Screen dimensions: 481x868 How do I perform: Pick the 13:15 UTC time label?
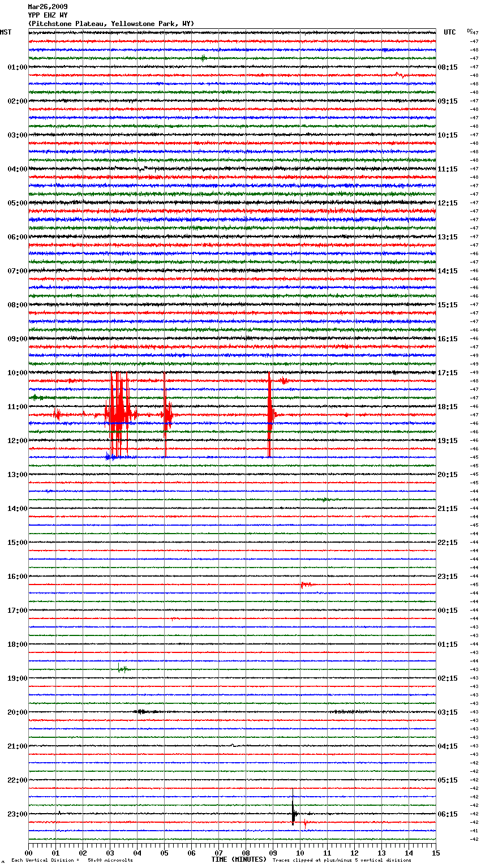pos(448,237)
